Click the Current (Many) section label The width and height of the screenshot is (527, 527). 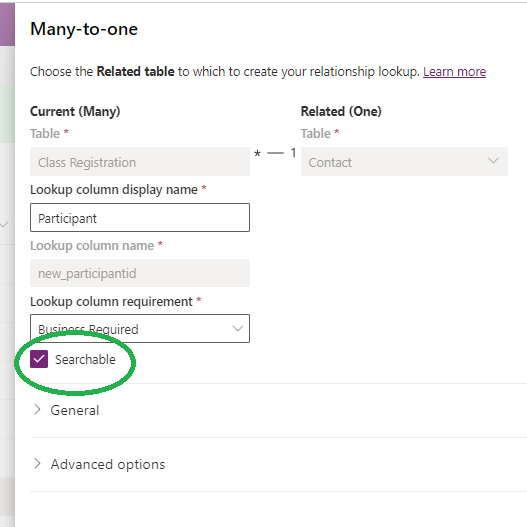tap(75, 111)
